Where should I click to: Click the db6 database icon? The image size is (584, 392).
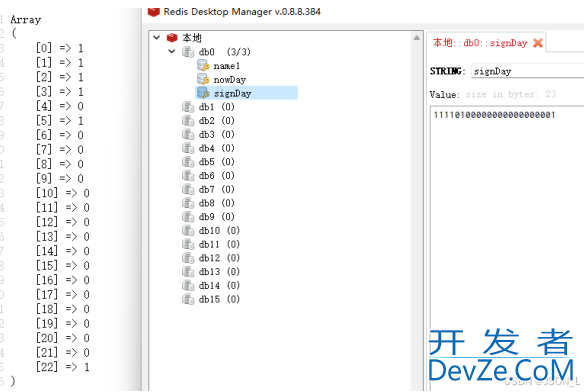click(x=188, y=176)
